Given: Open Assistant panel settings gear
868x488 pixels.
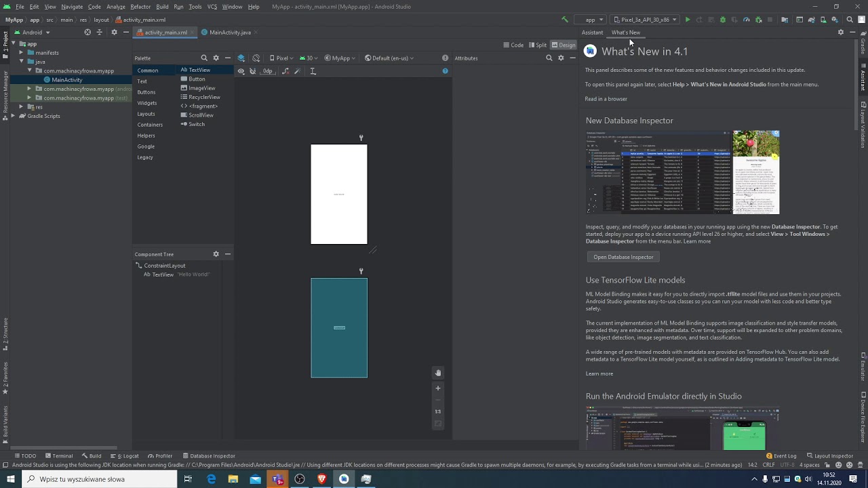Looking at the screenshot, I should click(x=841, y=33).
